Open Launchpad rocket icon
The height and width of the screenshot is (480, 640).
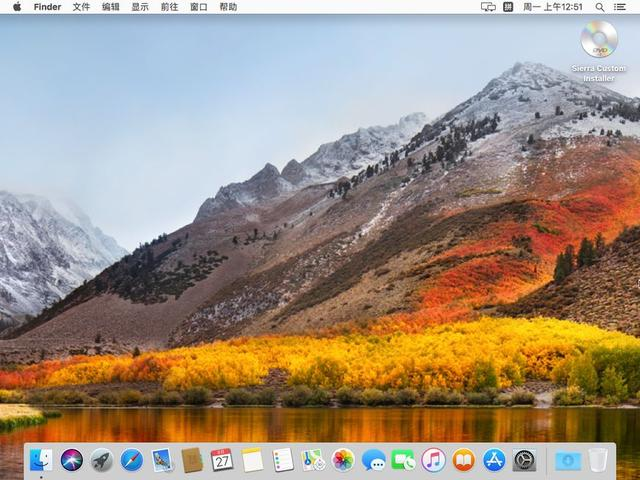tap(102, 460)
